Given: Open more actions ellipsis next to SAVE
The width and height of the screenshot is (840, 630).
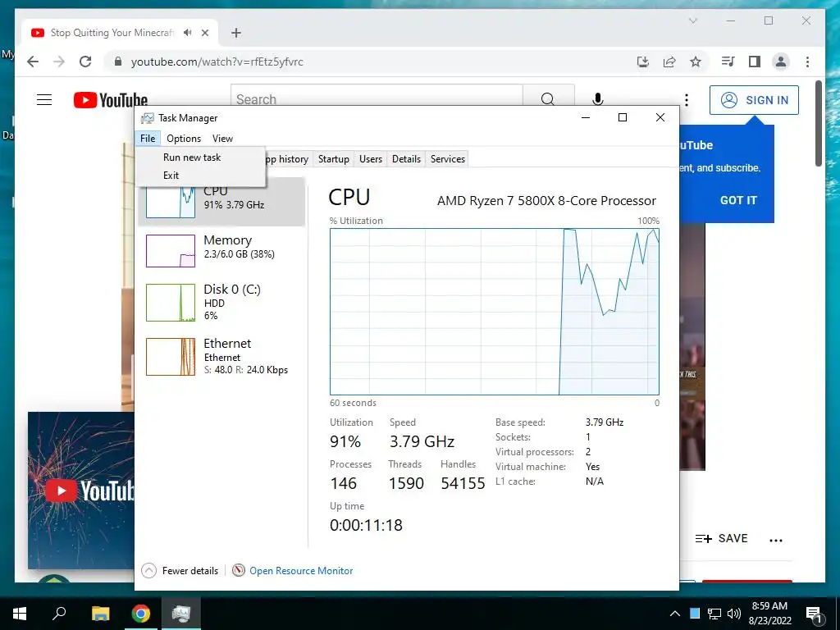Looking at the screenshot, I should point(776,540).
